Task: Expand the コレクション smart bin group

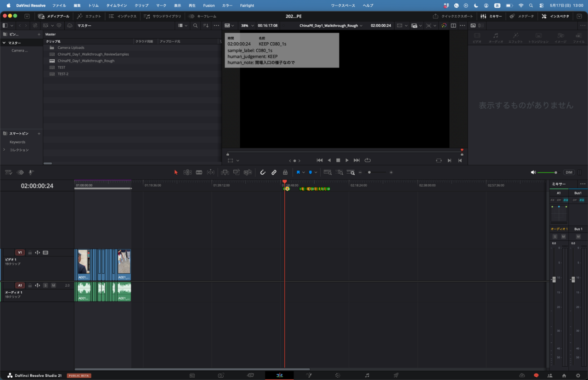Action: tap(4, 150)
